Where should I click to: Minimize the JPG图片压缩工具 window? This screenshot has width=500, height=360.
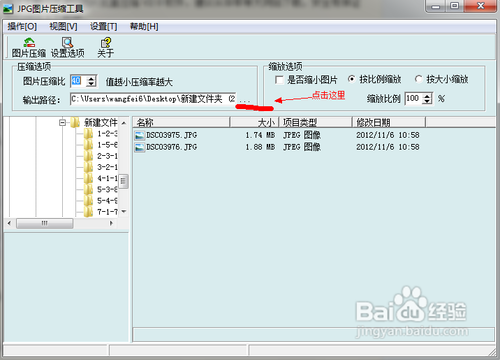(436, 6)
